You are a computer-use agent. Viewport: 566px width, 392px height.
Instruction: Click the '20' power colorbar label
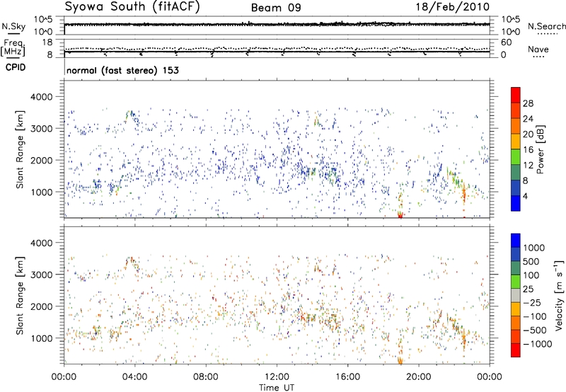(528, 134)
